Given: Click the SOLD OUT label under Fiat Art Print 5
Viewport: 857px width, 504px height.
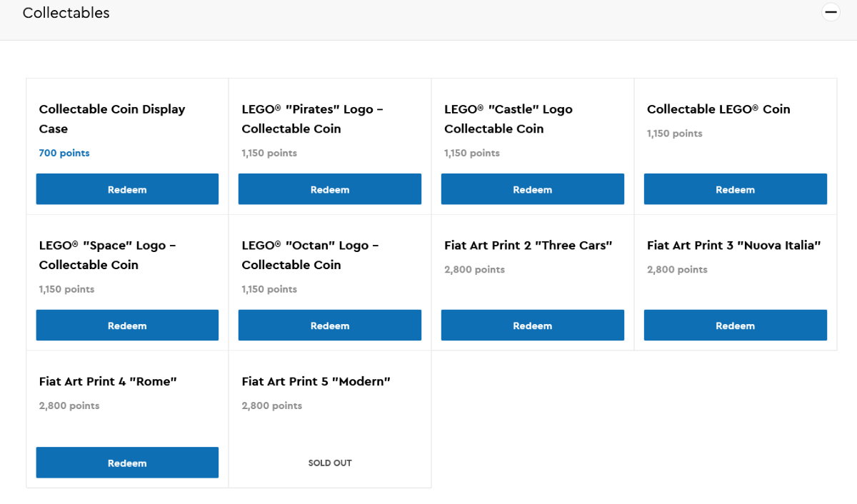Looking at the screenshot, I should (x=330, y=463).
